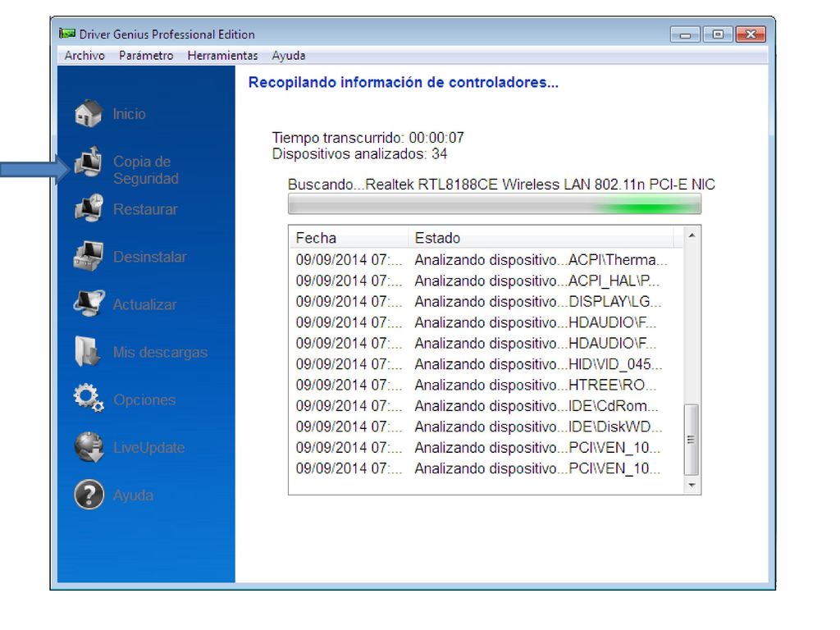Open Copia de Seguridad section label
This screenshot has height=630, width=840.
(146, 171)
